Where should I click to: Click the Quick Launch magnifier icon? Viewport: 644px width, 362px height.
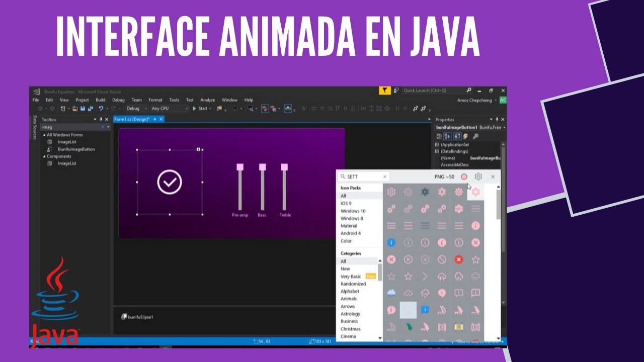pyautogui.click(x=469, y=90)
